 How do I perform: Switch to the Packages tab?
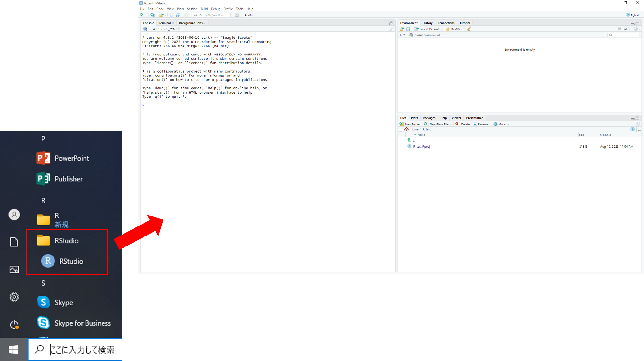click(x=429, y=118)
